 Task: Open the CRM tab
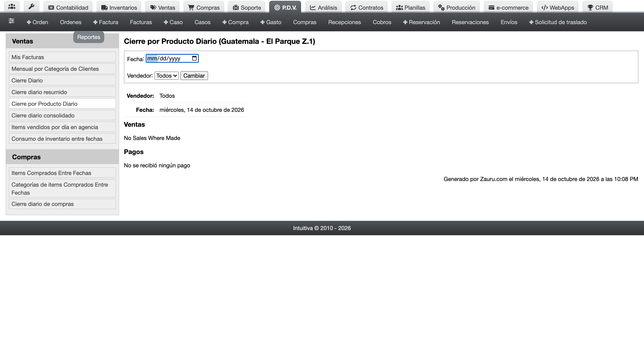[598, 7]
